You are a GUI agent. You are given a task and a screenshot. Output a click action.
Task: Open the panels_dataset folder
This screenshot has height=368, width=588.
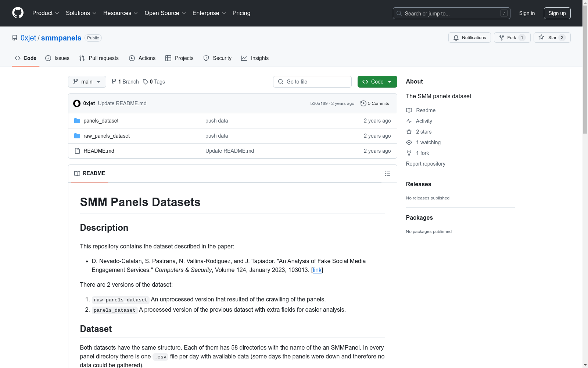pyautogui.click(x=101, y=121)
